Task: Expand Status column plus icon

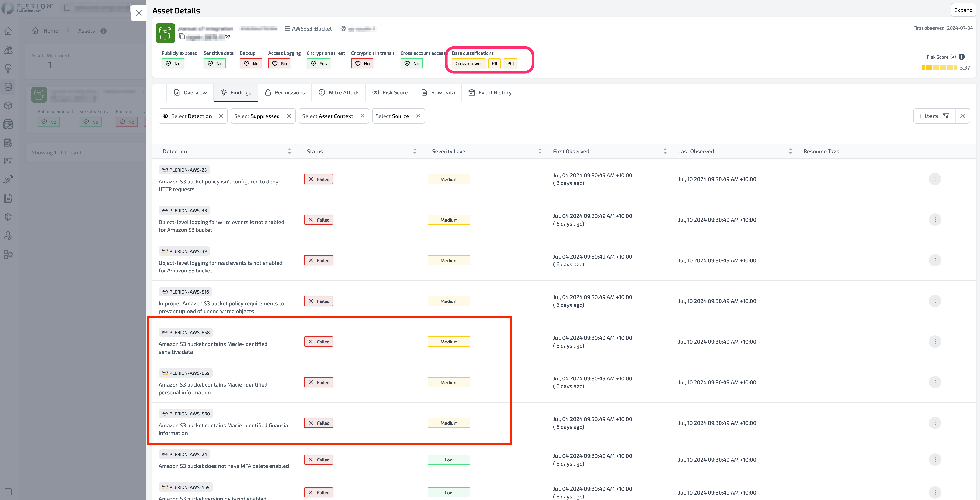Action: pyautogui.click(x=302, y=152)
